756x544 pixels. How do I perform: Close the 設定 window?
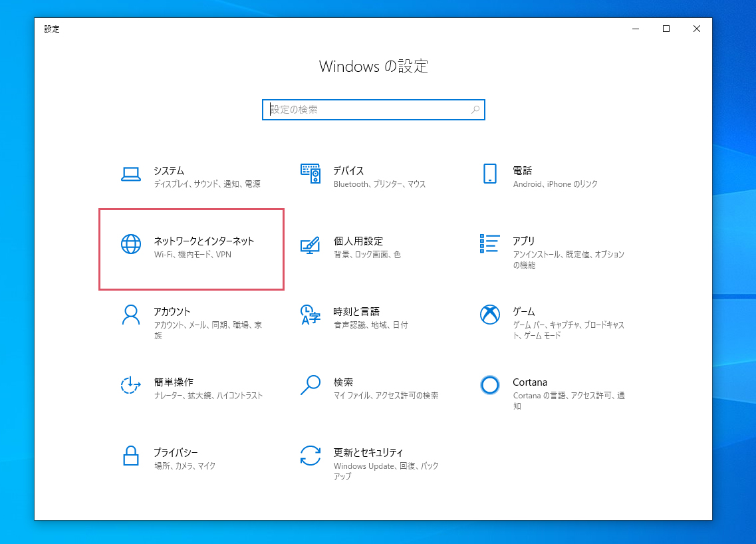pyautogui.click(x=697, y=29)
